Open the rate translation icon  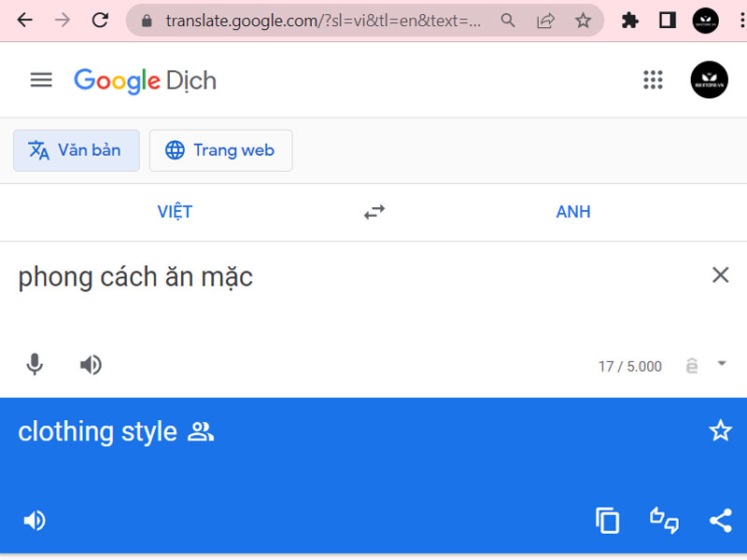tap(664, 520)
